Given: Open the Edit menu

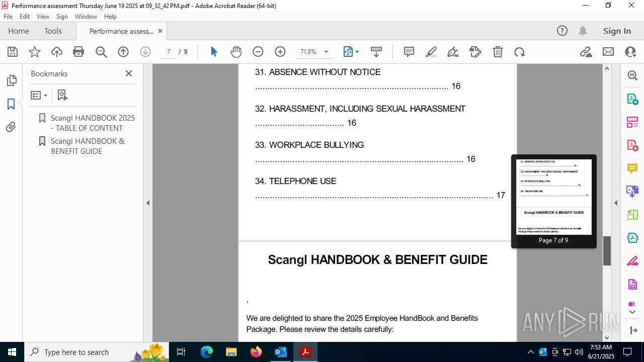Looking at the screenshot, I should (x=25, y=16).
